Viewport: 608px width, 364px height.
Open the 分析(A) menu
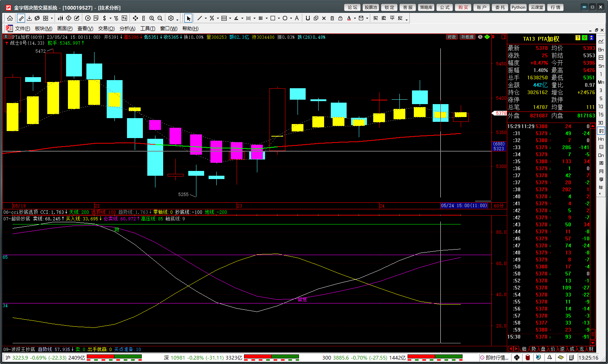tap(127, 28)
